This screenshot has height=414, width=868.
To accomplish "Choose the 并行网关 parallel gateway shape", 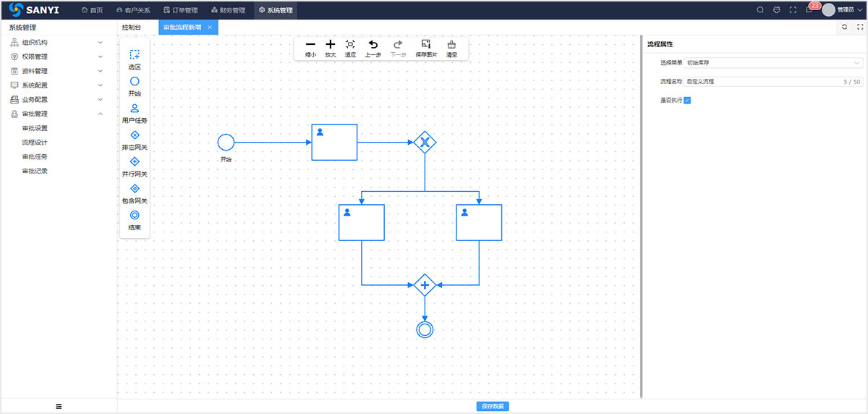I will point(135,166).
